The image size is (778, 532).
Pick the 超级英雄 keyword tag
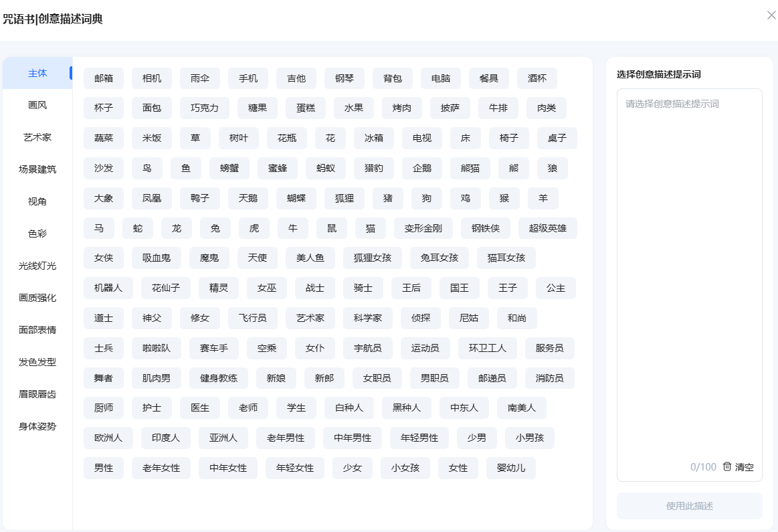click(x=547, y=228)
